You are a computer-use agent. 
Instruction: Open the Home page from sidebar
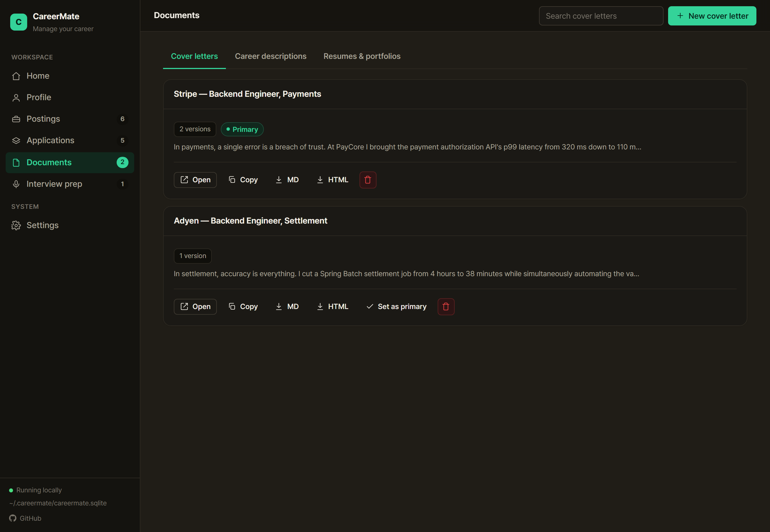click(x=70, y=76)
